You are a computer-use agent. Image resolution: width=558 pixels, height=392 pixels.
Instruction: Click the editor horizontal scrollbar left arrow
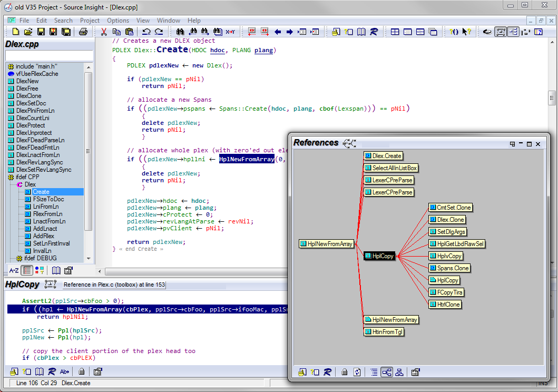[100, 271]
